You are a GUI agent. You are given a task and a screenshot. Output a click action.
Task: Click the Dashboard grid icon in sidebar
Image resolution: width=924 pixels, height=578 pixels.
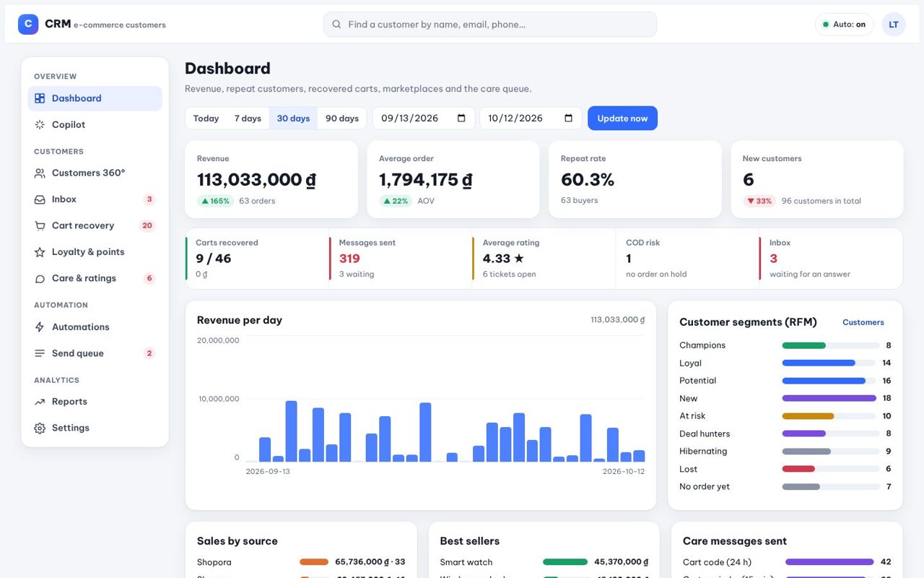[40, 98]
